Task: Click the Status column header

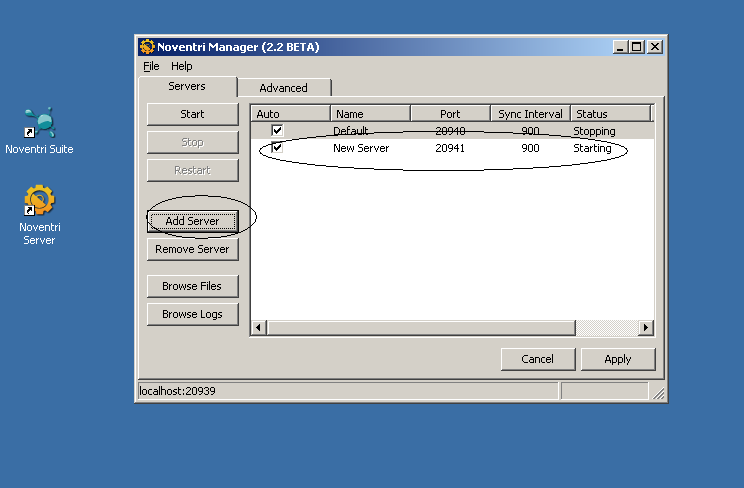Action: click(611, 114)
